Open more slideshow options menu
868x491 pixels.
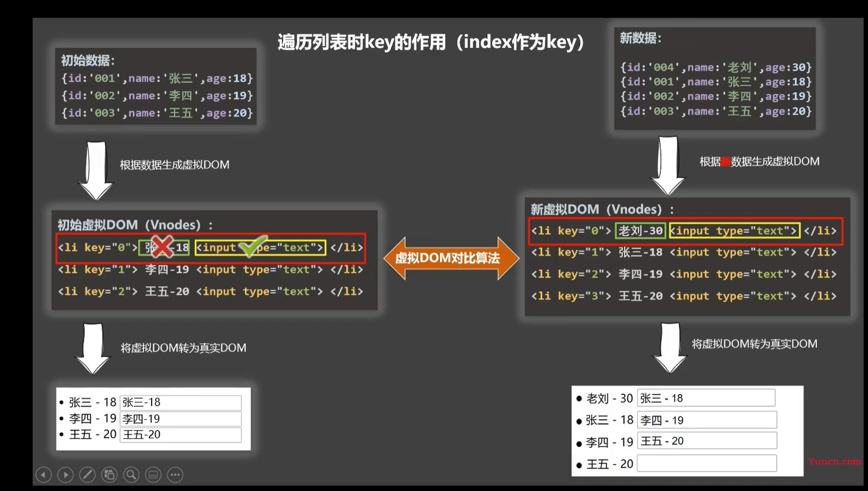pyautogui.click(x=175, y=475)
